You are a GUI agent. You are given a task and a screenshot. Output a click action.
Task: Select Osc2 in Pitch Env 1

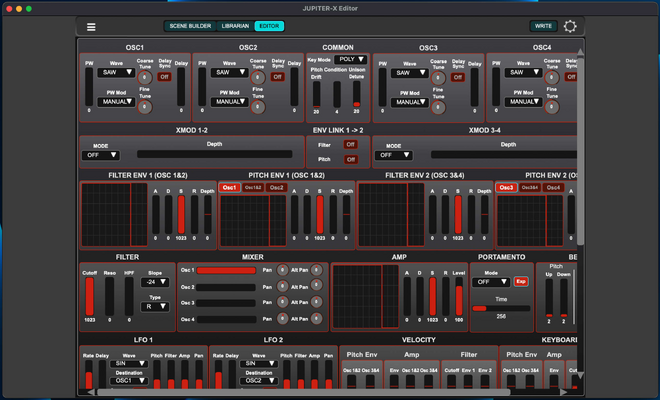coord(276,187)
